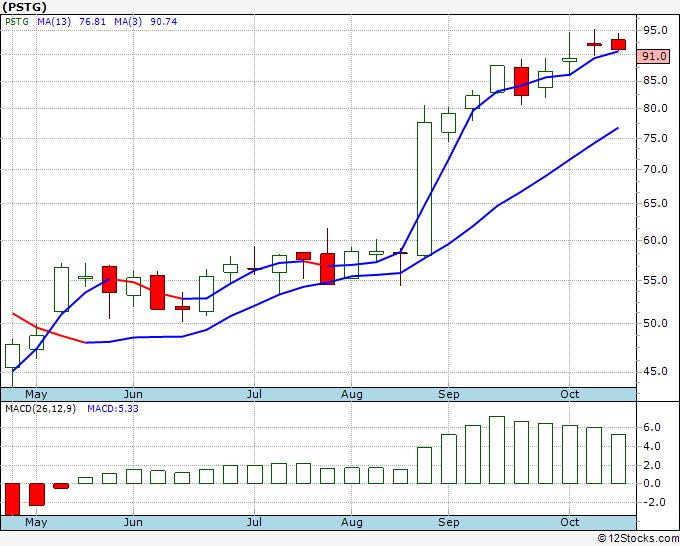Click the 12Stocks.com copyright text
The width and height of the screenshot is (680, 546).
pos(638,538)
